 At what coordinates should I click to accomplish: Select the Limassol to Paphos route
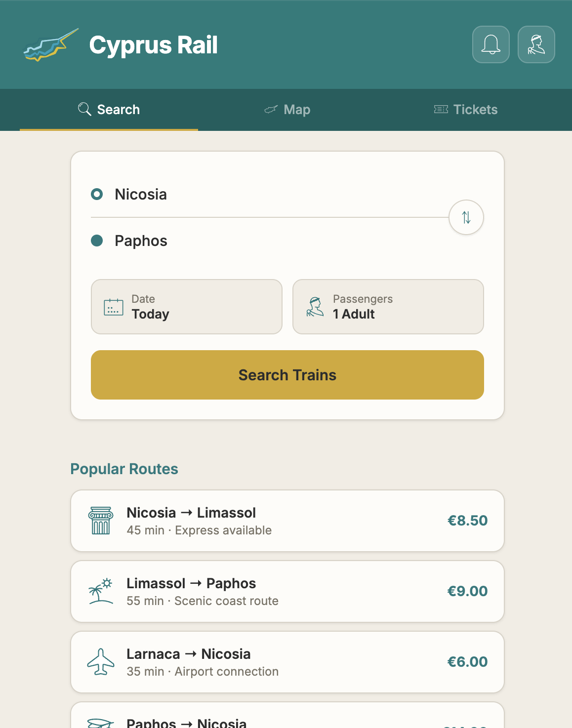pos(287,591)
